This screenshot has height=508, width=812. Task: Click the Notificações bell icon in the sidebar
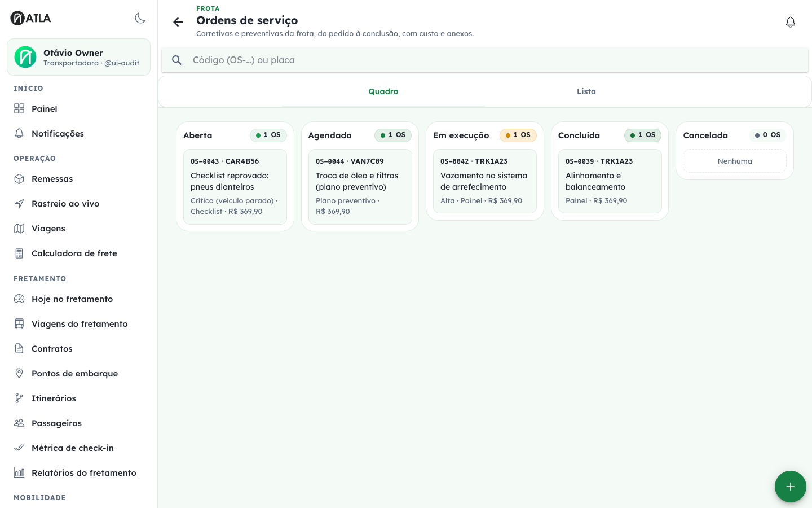click(19, 133)
